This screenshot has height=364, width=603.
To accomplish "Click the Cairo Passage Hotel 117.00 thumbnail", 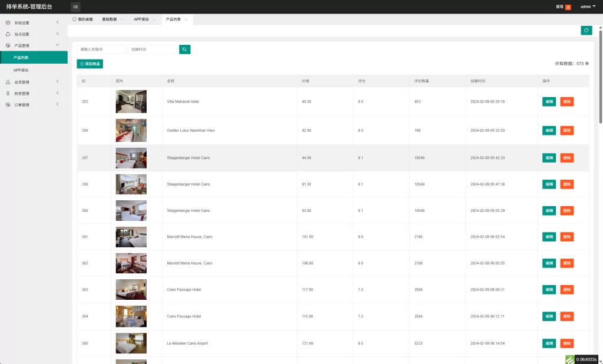I will tap(131, 290).
